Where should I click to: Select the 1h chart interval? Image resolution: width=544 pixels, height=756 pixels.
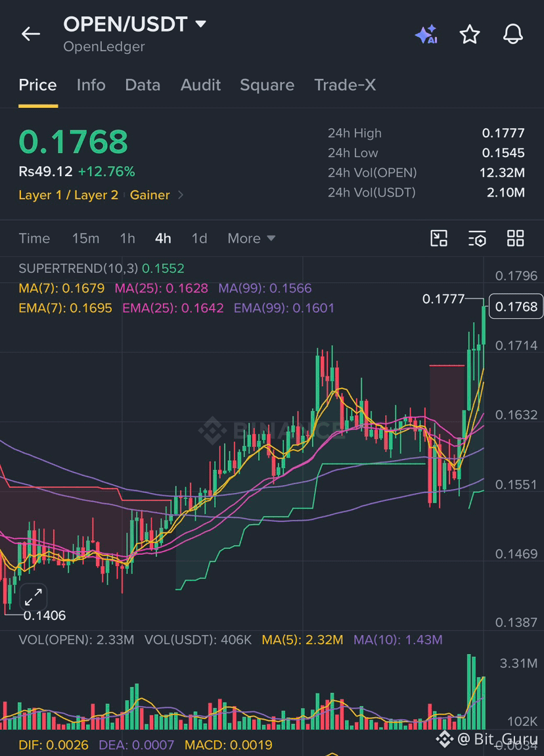click(x=127, y=238)
